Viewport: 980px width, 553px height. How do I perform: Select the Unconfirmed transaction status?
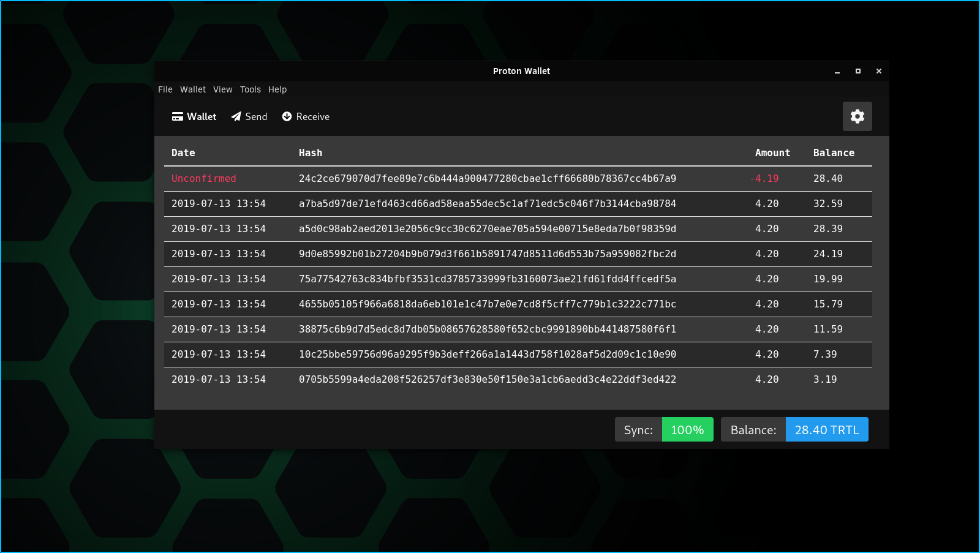[204, 178]
